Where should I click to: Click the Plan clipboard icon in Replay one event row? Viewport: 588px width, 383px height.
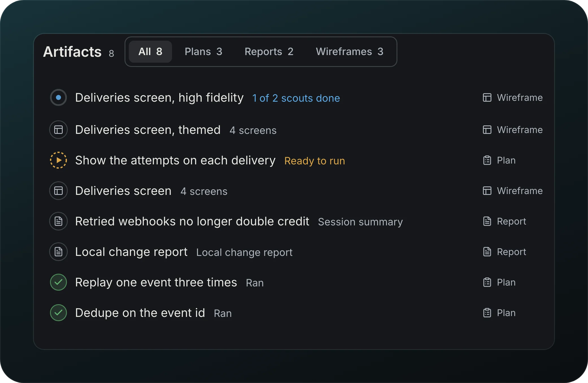point(487,282)
